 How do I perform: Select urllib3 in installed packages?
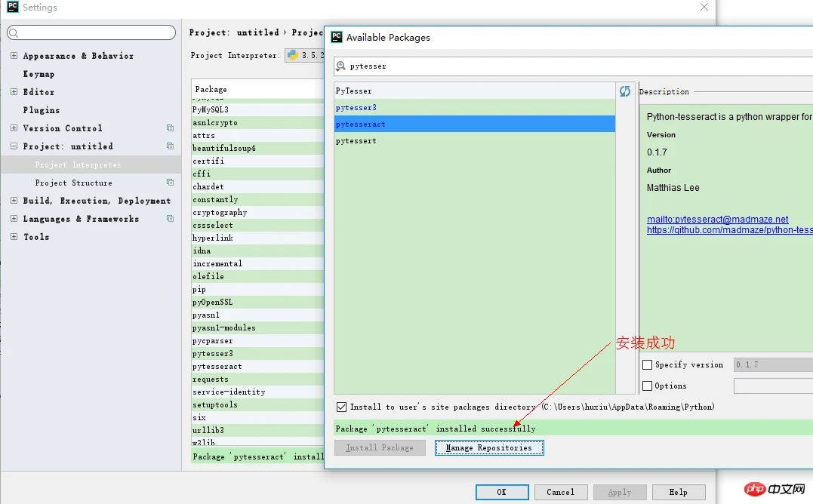[257, 431]
